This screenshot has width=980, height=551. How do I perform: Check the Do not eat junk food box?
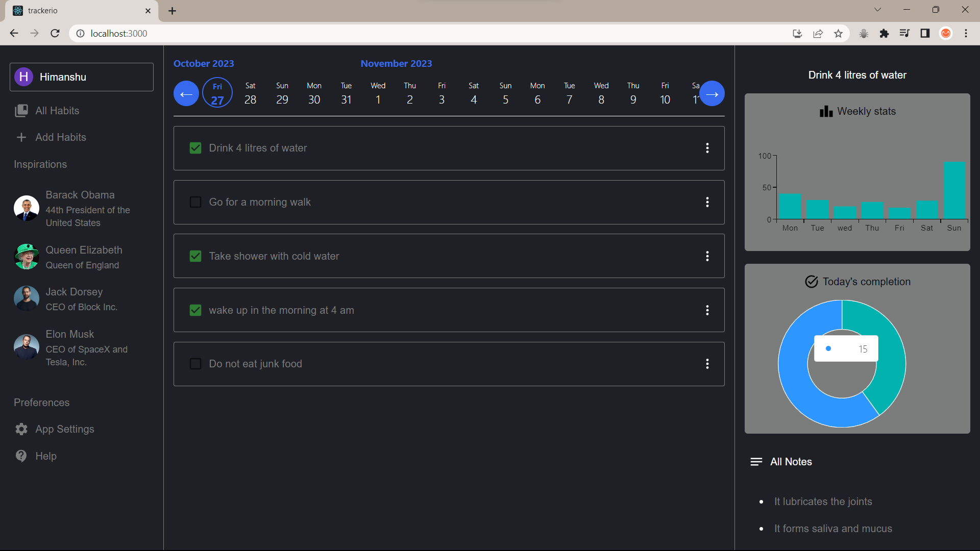point(195,364)
